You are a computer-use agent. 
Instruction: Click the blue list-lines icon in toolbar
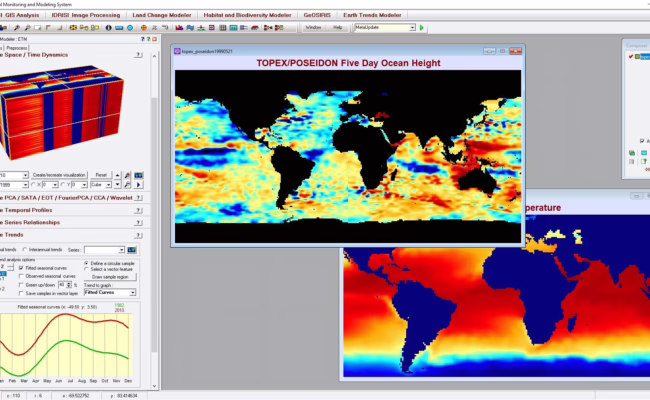tap(244, 28)
